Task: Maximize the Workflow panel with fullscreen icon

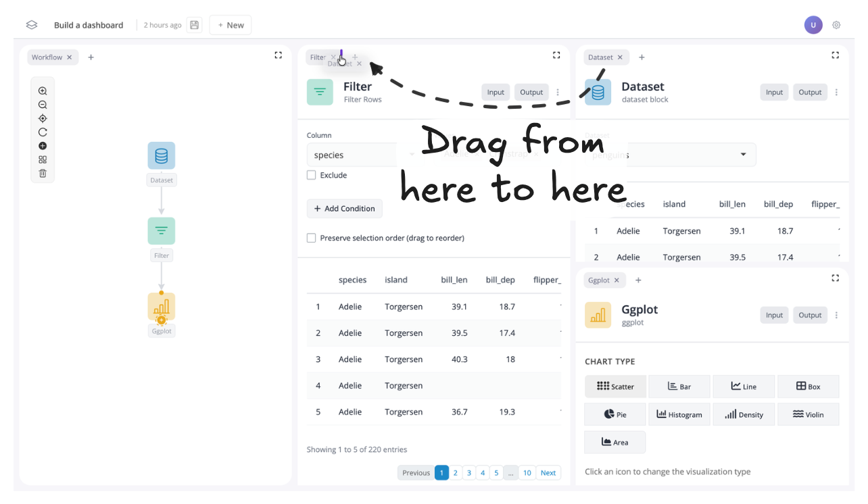Action: (x=278, y=55)
